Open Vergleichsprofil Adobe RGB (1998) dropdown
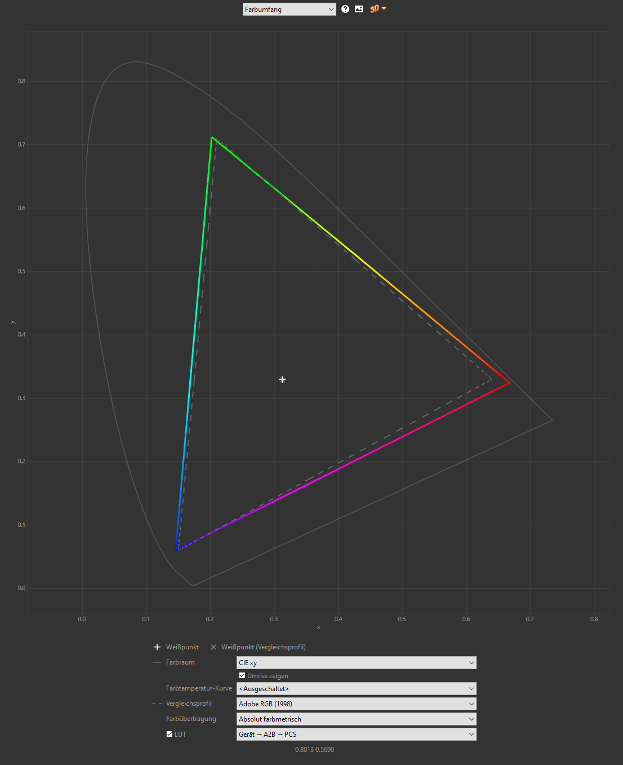Image resolution: width=623 pixels, height=765 pixels. pos(355,703)
